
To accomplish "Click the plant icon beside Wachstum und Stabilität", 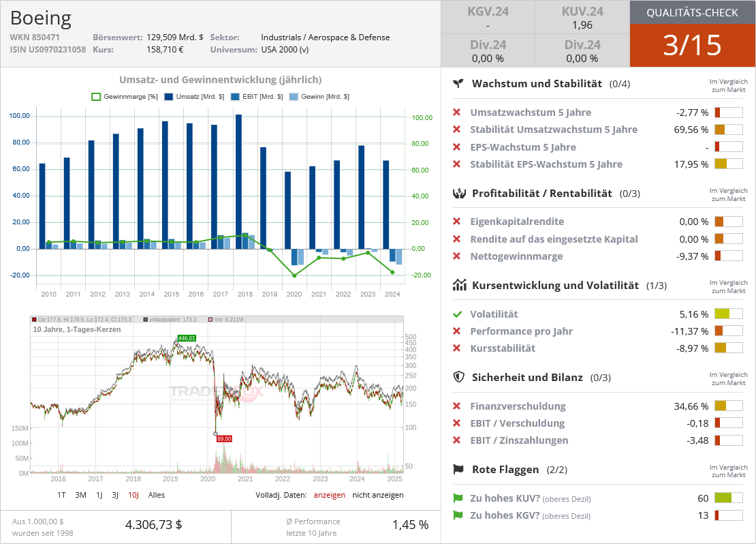I will [458, 83].
